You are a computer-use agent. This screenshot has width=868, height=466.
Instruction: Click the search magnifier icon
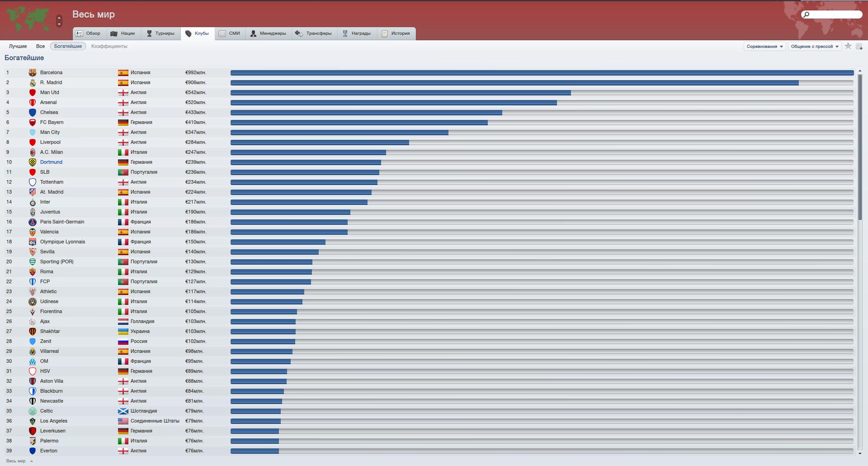tap(806, 14)
